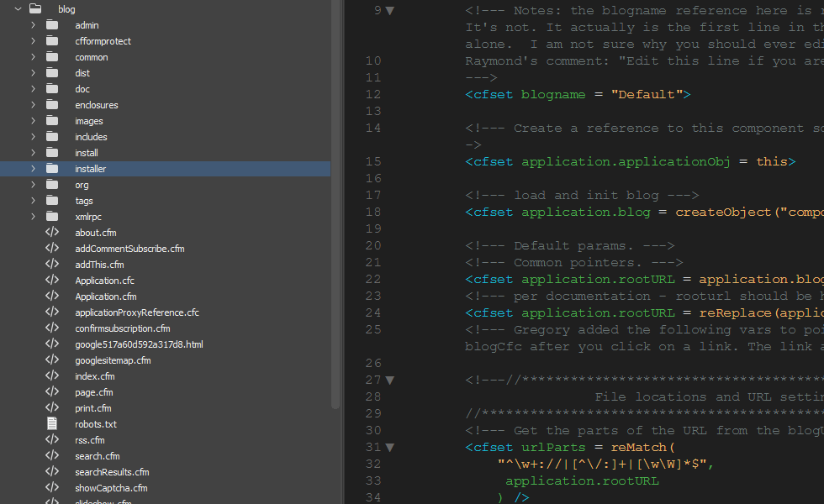The width and height of the screenshot is (824, 504).
Task: Expand the dist folder chevron
Action: (x=33, y=73)
